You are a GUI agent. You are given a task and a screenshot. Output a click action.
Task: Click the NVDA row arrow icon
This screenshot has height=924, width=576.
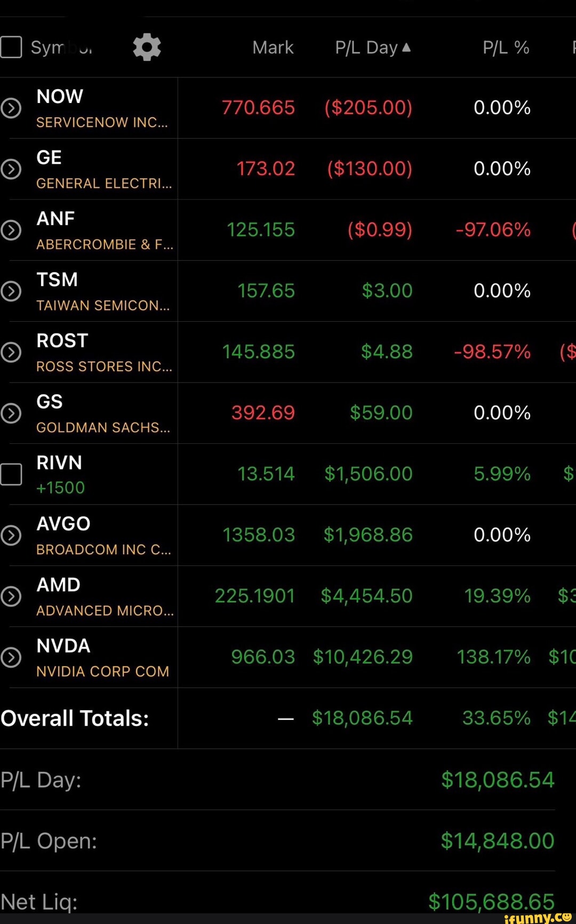[x=11, y=657]
